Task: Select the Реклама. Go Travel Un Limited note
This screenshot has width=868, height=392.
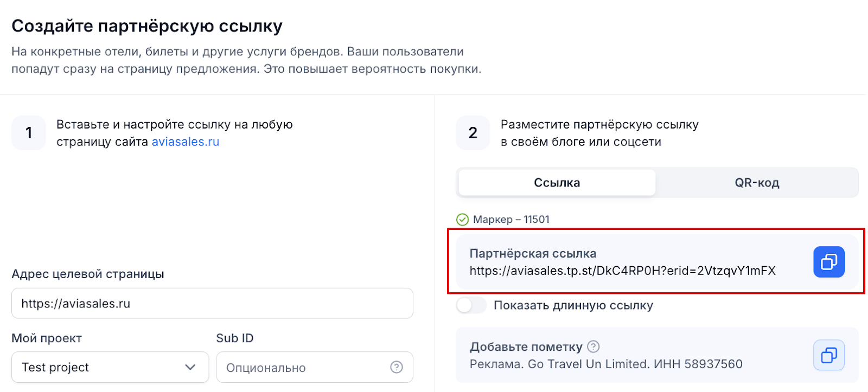Action: click(606, 364)
